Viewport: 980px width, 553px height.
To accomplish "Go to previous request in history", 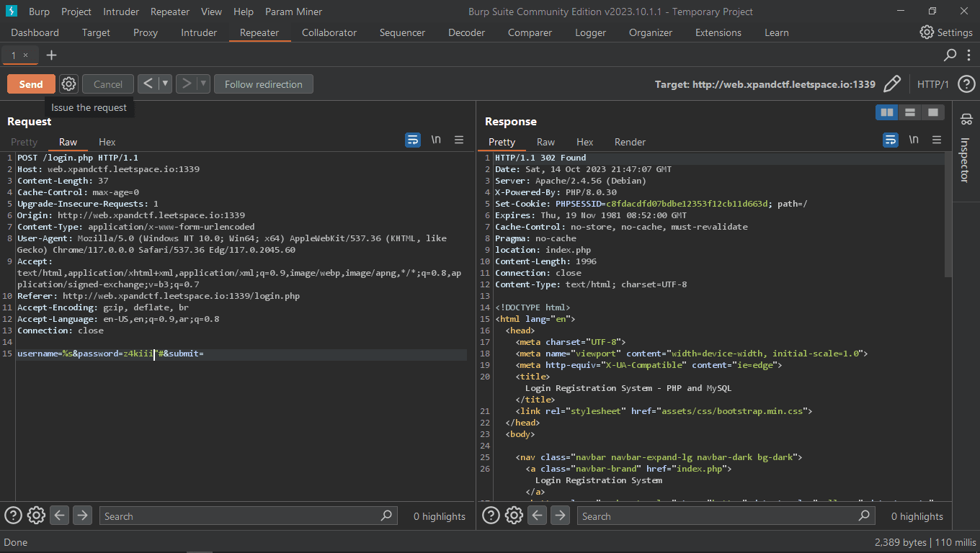I will (148, 84).
